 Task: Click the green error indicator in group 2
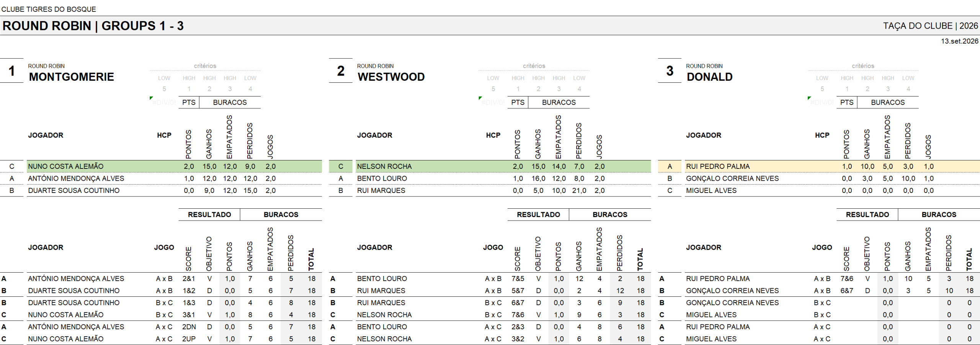(480, 98)
